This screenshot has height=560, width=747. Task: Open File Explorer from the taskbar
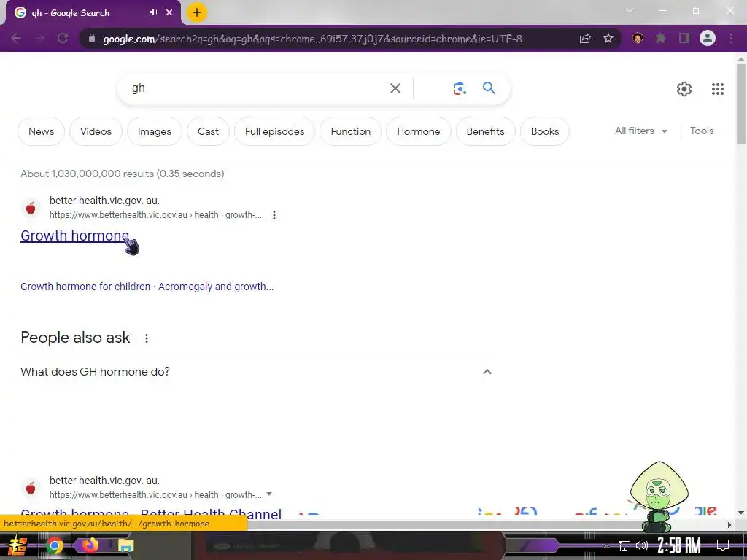click(x=125, y=545)
